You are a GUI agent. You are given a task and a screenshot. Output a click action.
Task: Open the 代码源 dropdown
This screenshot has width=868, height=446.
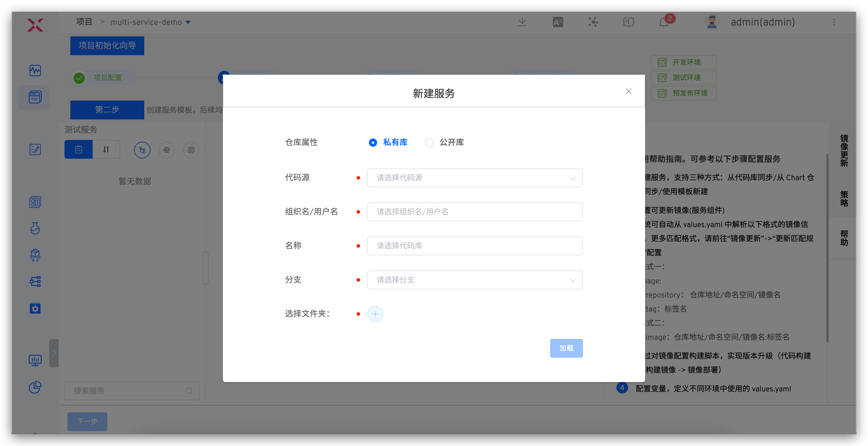coord(474,178)
